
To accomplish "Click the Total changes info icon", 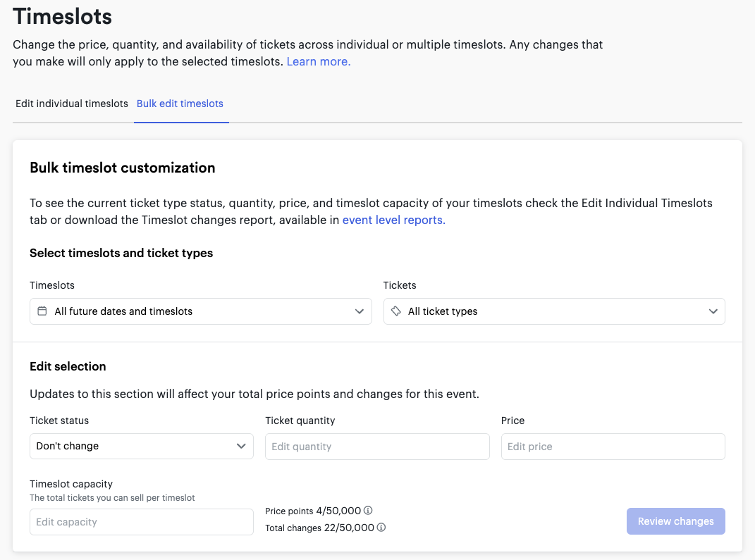I will tap(381, 528).
